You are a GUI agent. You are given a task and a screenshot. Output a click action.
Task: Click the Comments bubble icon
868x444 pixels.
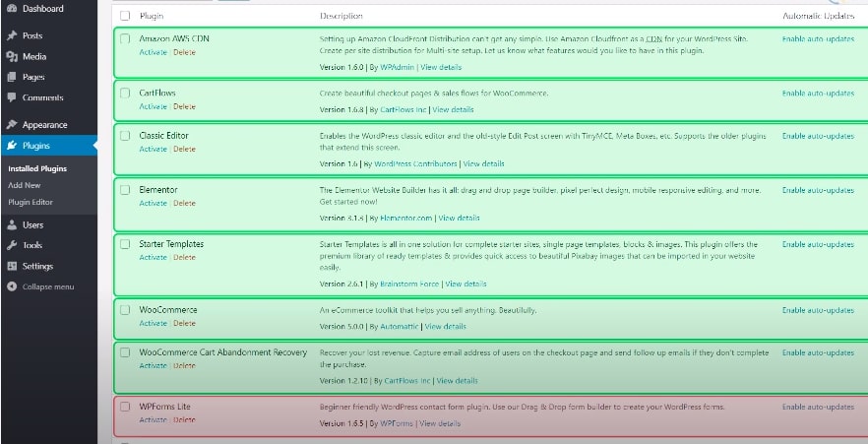click(12, 97)
